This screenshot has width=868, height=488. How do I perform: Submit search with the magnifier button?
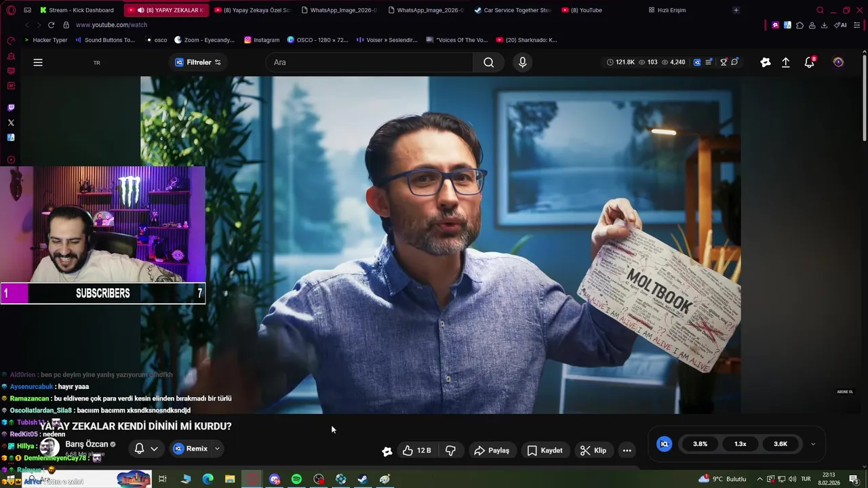pyautogui.click(x=489, y=62)
